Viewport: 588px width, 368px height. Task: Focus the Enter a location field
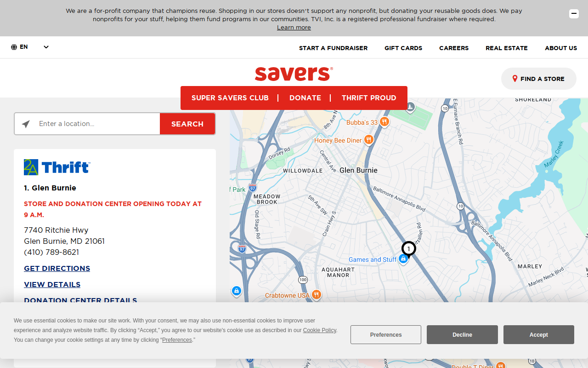pos(96,124)
